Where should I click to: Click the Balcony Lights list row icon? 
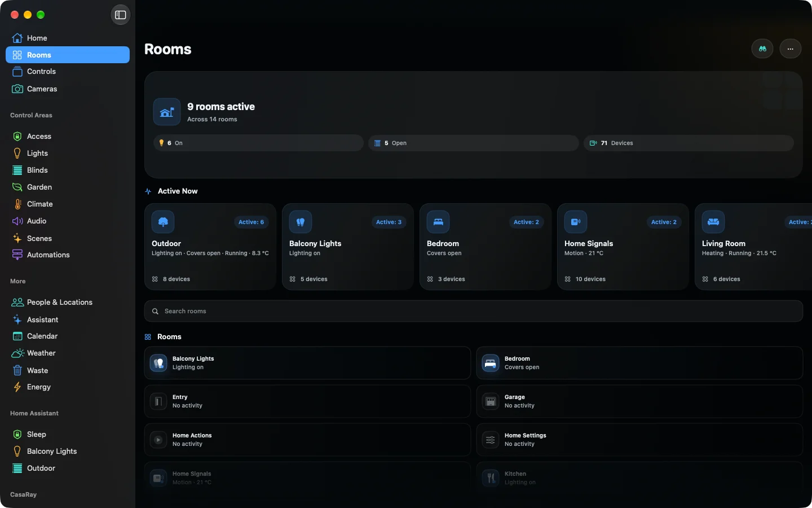click(158, 363)
